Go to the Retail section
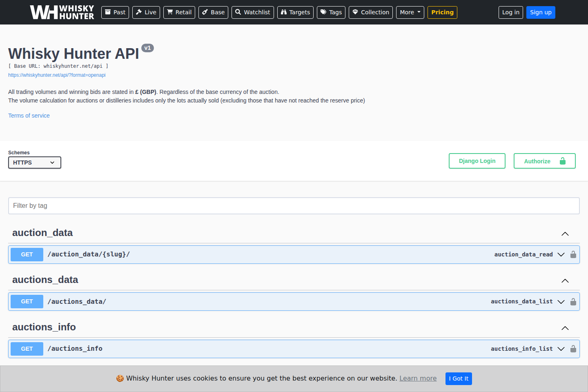Screen dimensions: 588x392 pos(179,12)
